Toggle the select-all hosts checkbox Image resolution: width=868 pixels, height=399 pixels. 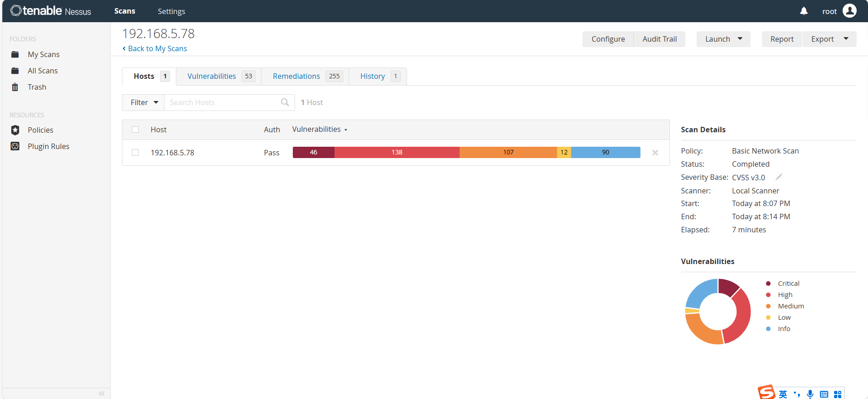point(135,130)
